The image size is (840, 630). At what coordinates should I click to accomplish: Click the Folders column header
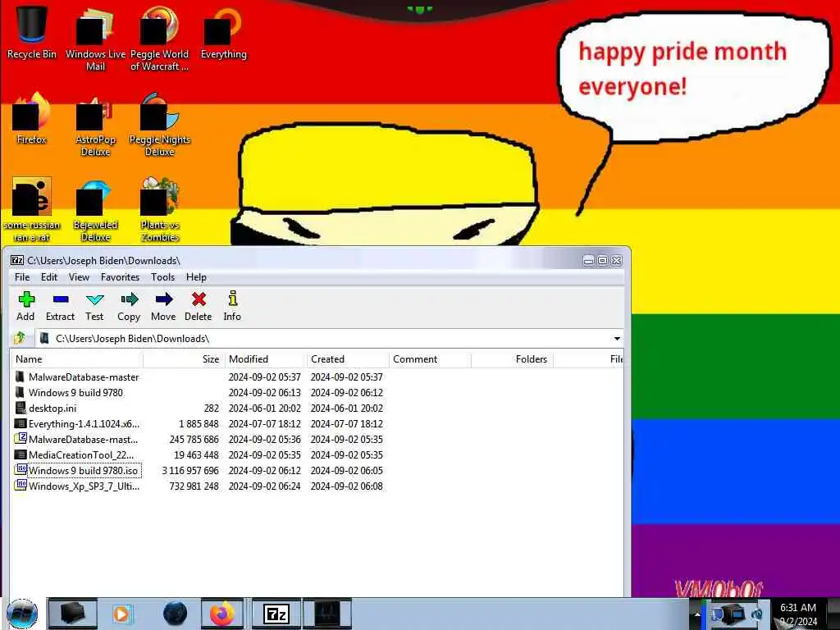click(512, 359)
